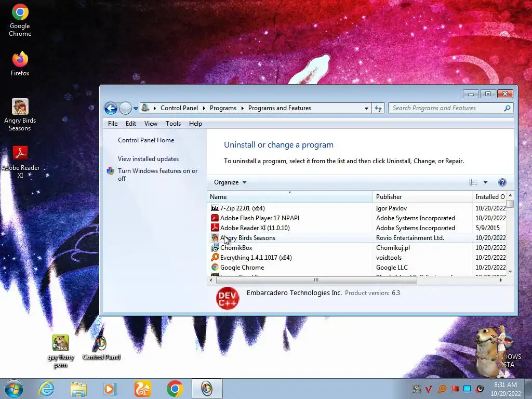The height and width of the screenshot is (399, 532).
Task: Select the Angry Birds Seasons desktop icon
Action: point(20,115)
